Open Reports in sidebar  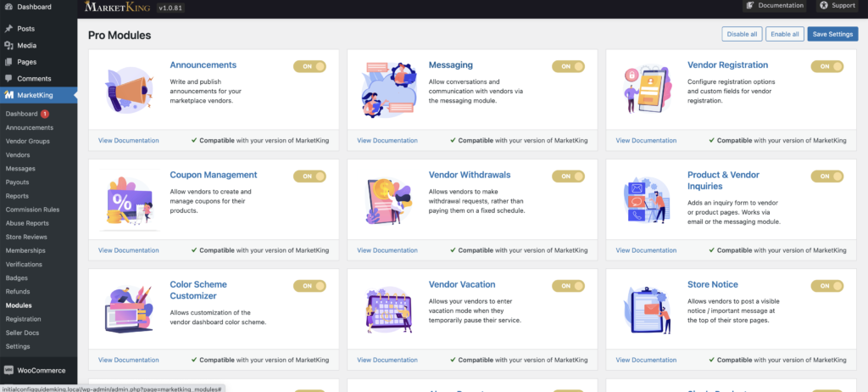pyautogui.click(x=17, y=196)
